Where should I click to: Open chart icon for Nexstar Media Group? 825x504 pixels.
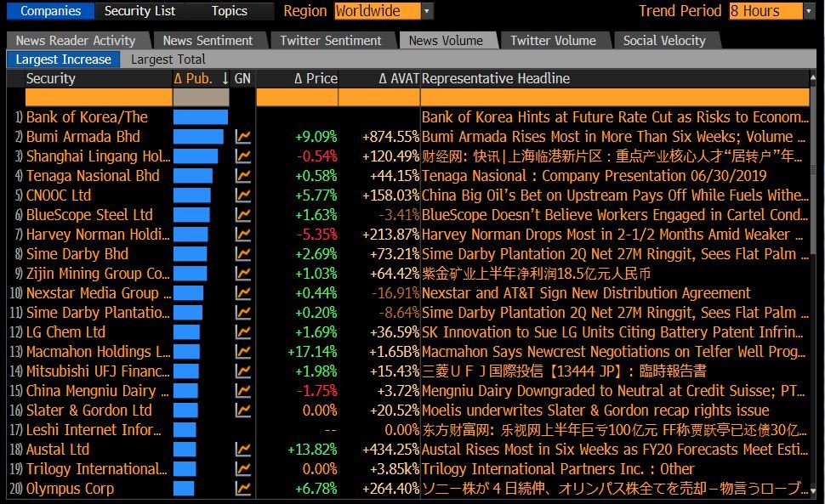(242, 292)
